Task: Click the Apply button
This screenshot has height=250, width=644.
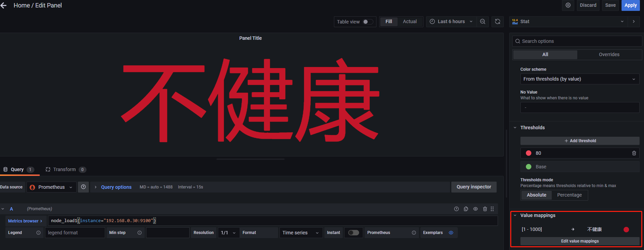Action: [630, 5]
